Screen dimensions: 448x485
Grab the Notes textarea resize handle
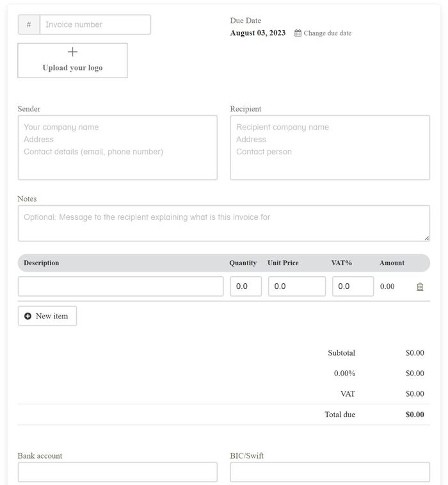pyautogui.click(x=427, y=238)
